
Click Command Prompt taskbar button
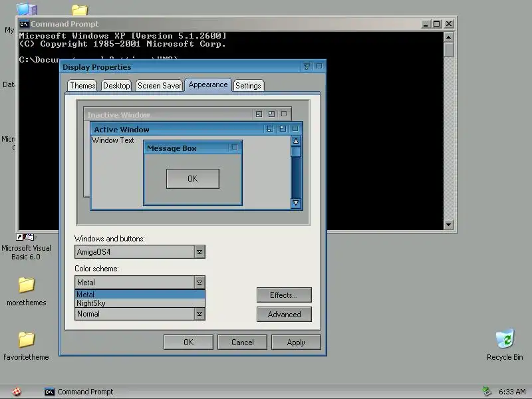tap(79, 392)
